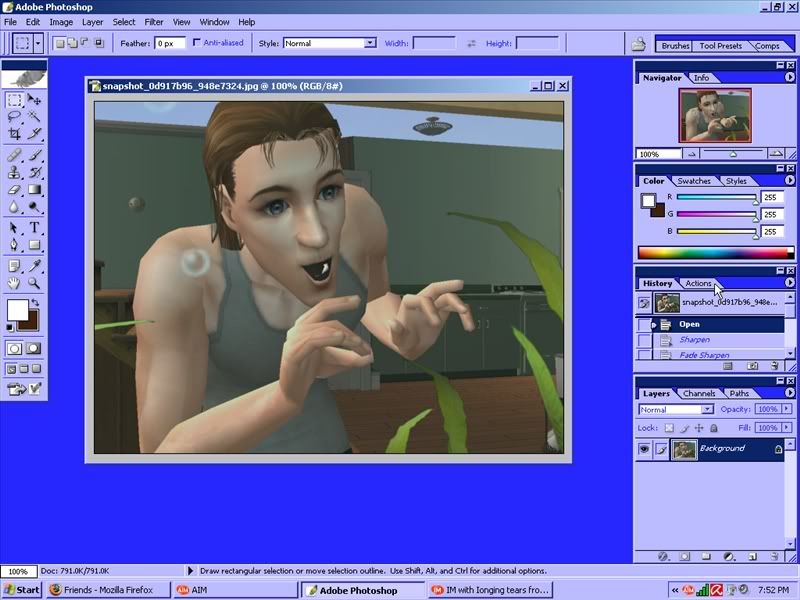Open the Navigator panel flyout menu
This screenshot has width=800, height=600.
(x=789, y=78)
